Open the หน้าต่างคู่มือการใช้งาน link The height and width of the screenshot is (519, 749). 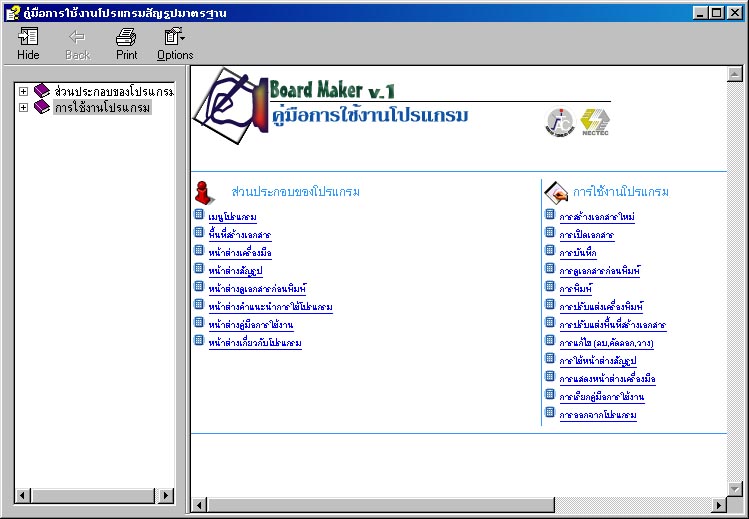251,325
